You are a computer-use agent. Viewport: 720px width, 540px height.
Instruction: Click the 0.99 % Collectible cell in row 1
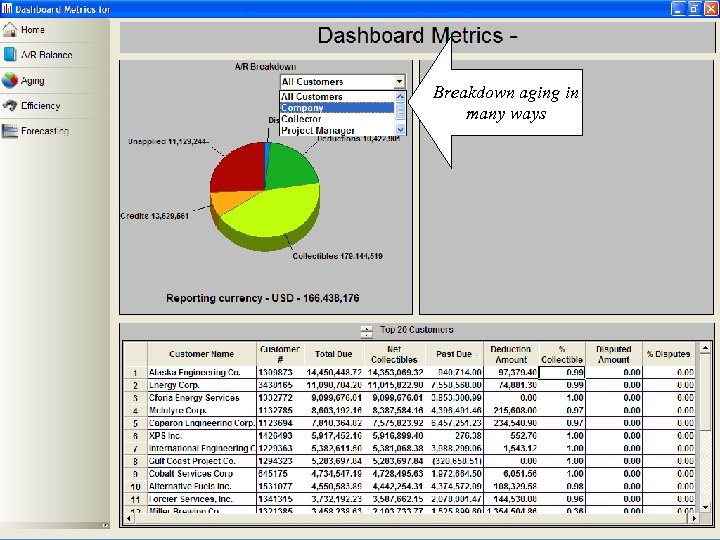click(x=562, y=372)
